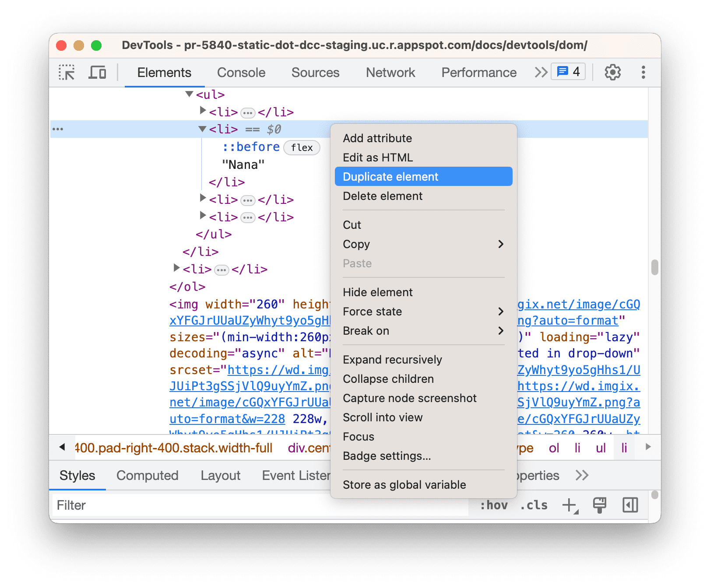710x588 pixels.
Task: Expand the <li> node above </ol>
Action: (x=176, y=268)
